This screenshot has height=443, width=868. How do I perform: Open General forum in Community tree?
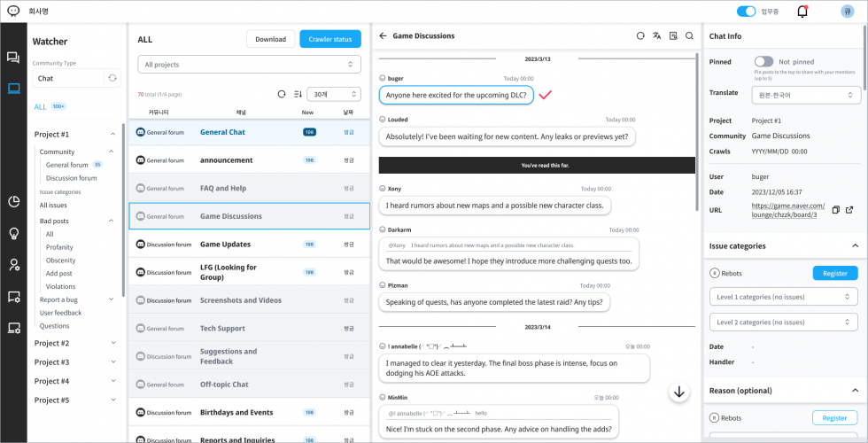pyautogui.click(x=67, y=165)
